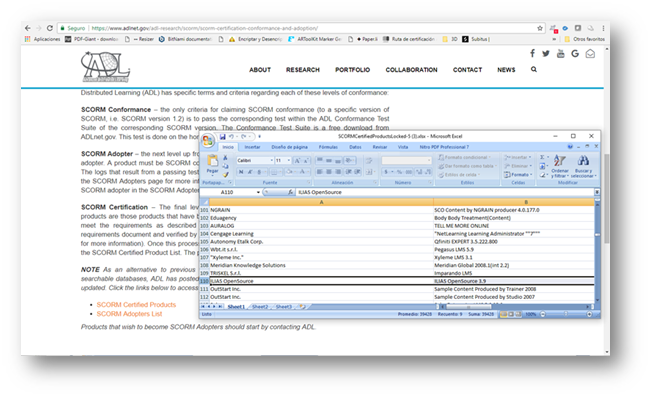Open the number format combo box
This screenshot has width=652, height=398.
click(407, 161)
